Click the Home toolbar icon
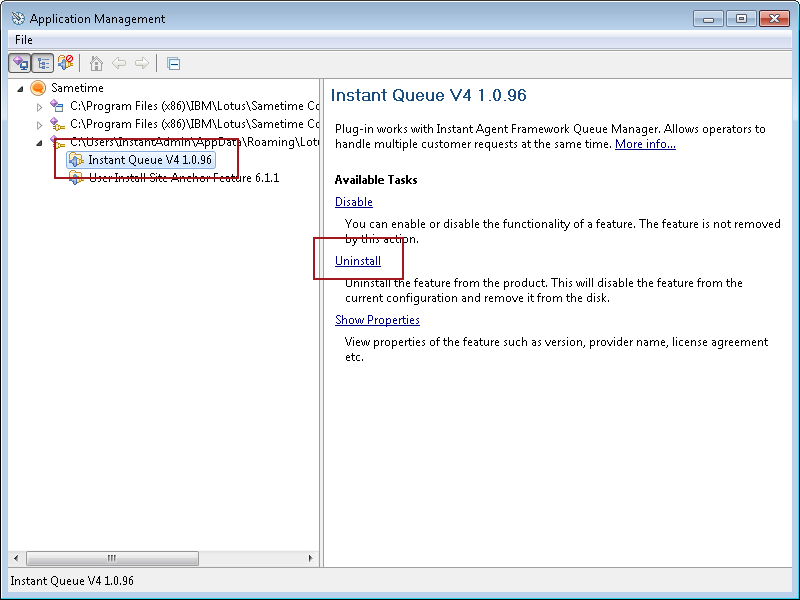Screen dimensions: 800x600 point(96,63)
